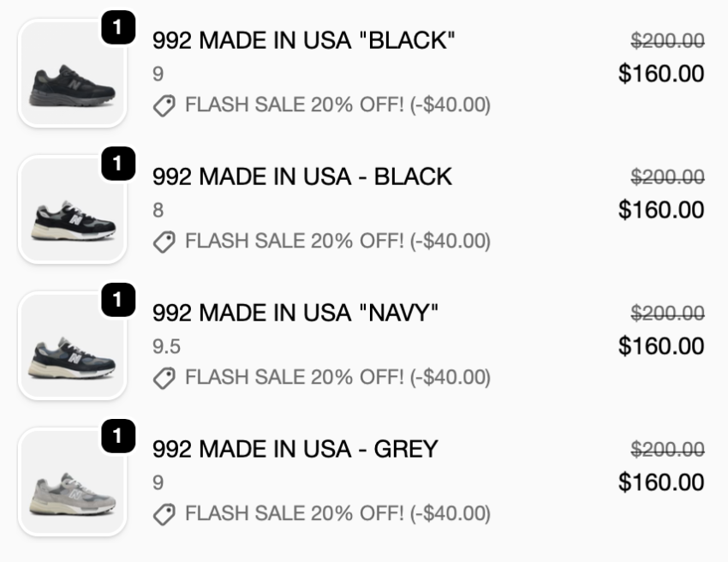This screenshot has height=562, width=728.
Task: Click discount tag icon under 992 "Black" size 9
Action: tap(164, 105)
